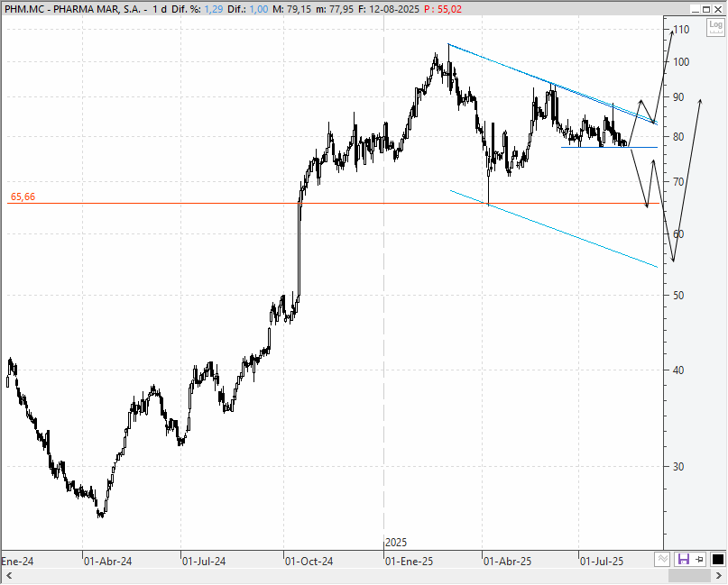Click the 01-Jul-24 date axis label
Image resolution: width=728 pixels, height=585 pixels.
point(204,562)
